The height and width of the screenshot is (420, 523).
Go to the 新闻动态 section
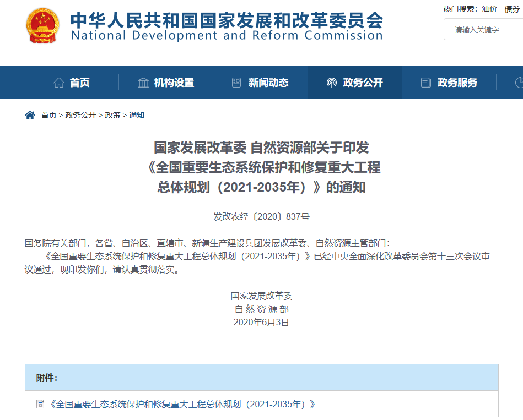tap(268, 83)
